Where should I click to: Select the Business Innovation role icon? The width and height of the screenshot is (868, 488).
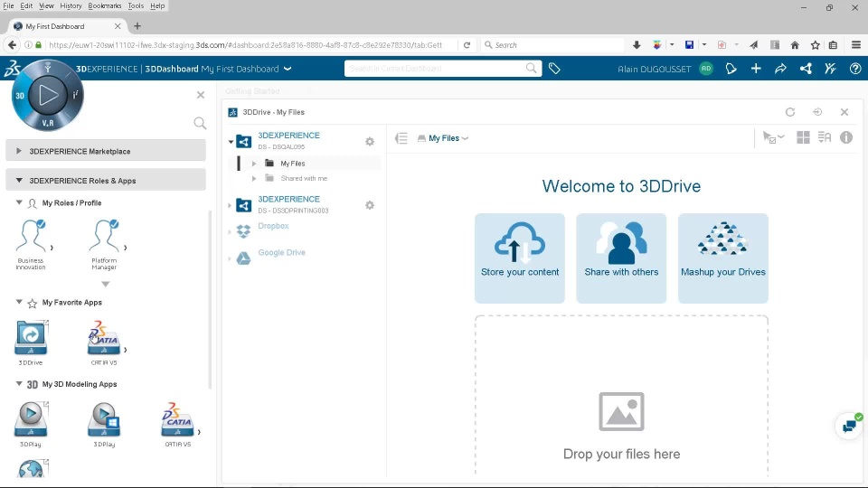(31, 236)
